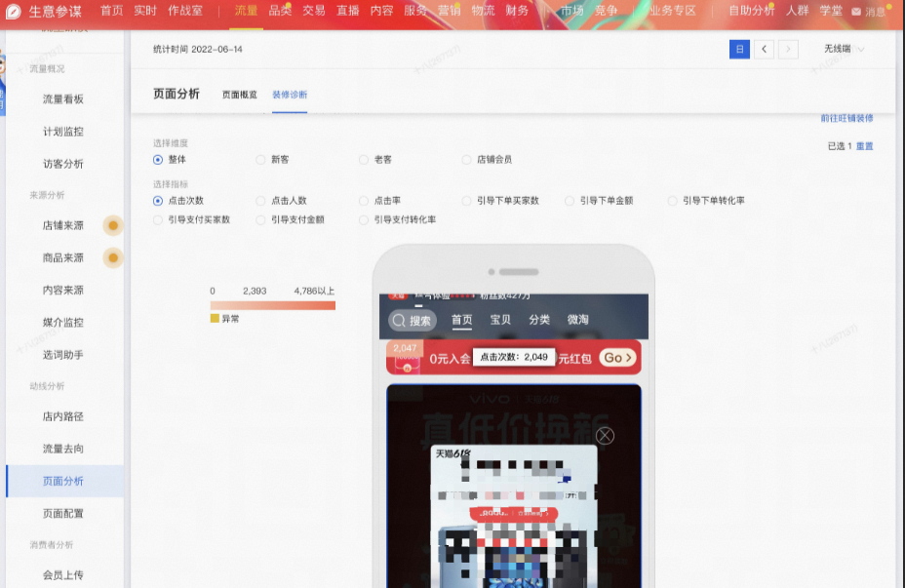Open 实时 in top navigation
Screen dimensions: 905x588
point(145,11)
